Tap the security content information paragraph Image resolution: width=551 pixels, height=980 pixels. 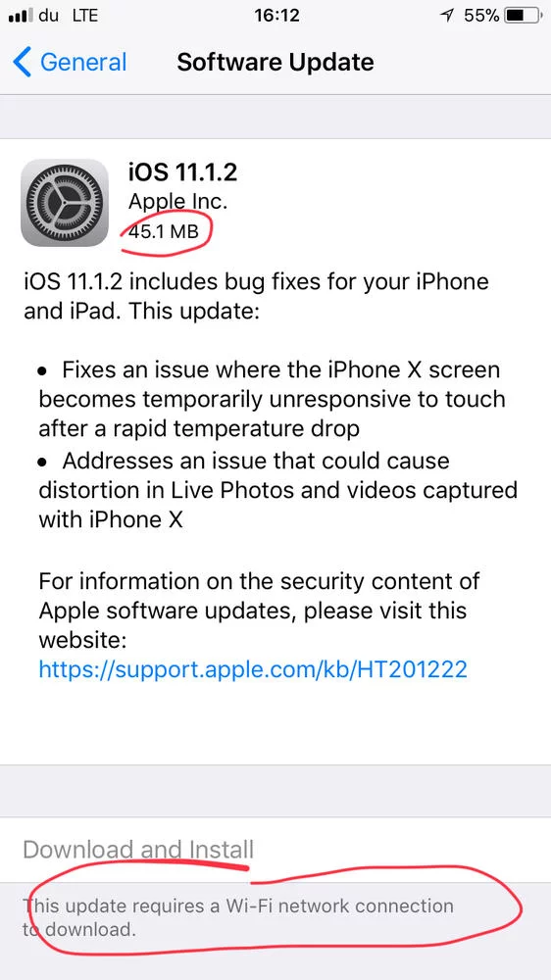click(259, 610)
